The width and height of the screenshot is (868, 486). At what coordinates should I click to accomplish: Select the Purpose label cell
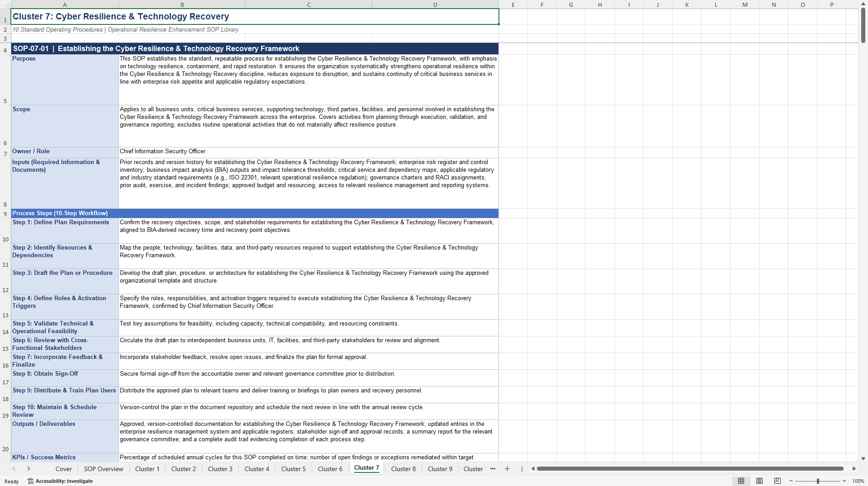tap(65, 80)
